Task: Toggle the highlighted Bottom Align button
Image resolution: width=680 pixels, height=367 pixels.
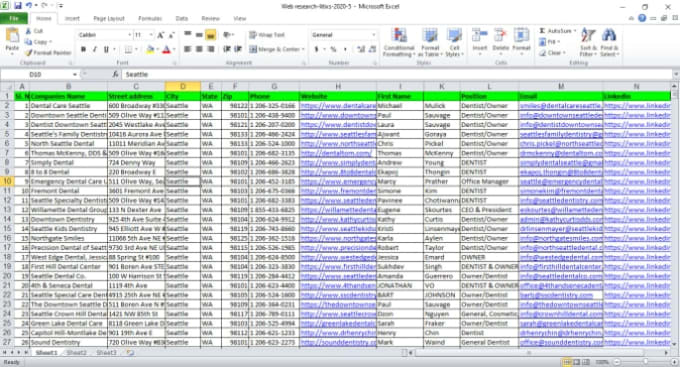Action: pos(210,35)
